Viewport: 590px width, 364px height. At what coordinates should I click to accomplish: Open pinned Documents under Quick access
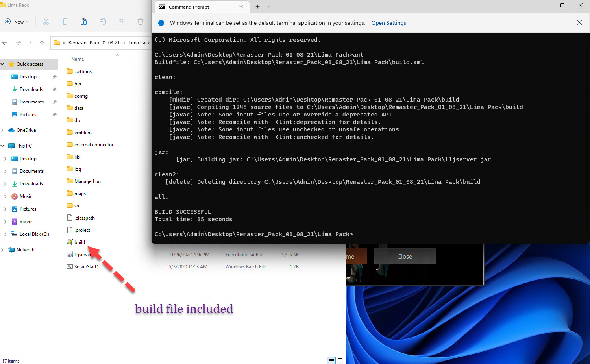[x=31, y=102]
